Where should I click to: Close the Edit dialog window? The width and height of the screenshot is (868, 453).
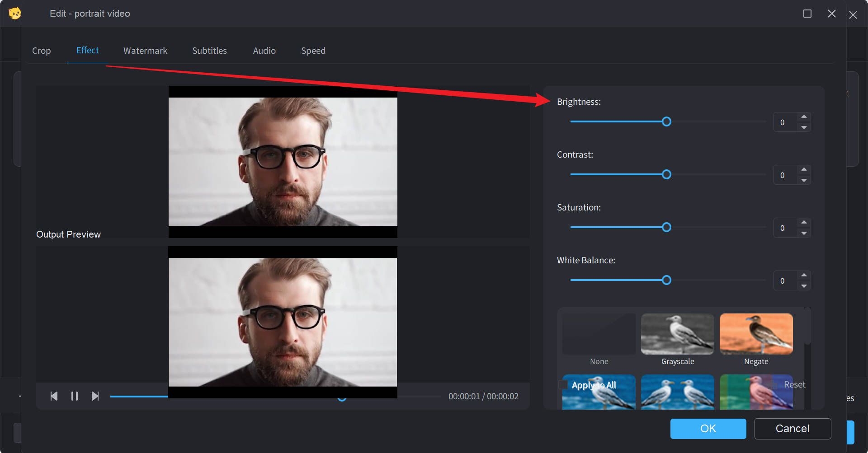click(x=831, y=14)
